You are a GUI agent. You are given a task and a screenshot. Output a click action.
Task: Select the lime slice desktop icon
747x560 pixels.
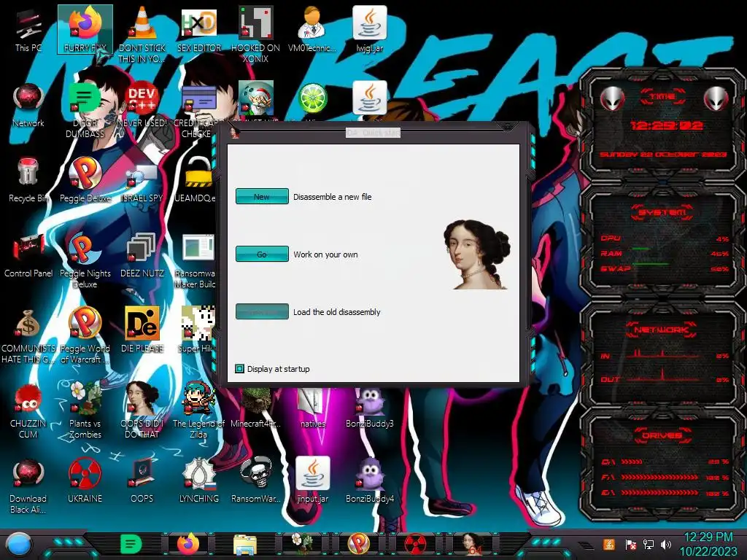[312, 98]
